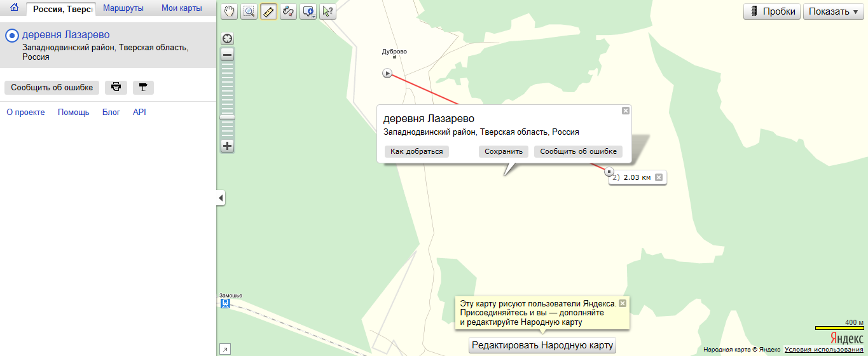Click the 2.03 км distance value
Screen dimensions: 868x356
(637, 177)
